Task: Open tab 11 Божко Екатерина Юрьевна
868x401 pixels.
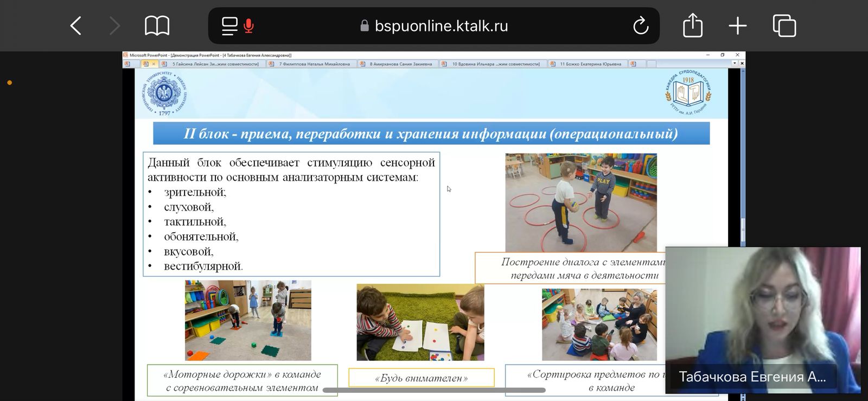Action: 590,64
